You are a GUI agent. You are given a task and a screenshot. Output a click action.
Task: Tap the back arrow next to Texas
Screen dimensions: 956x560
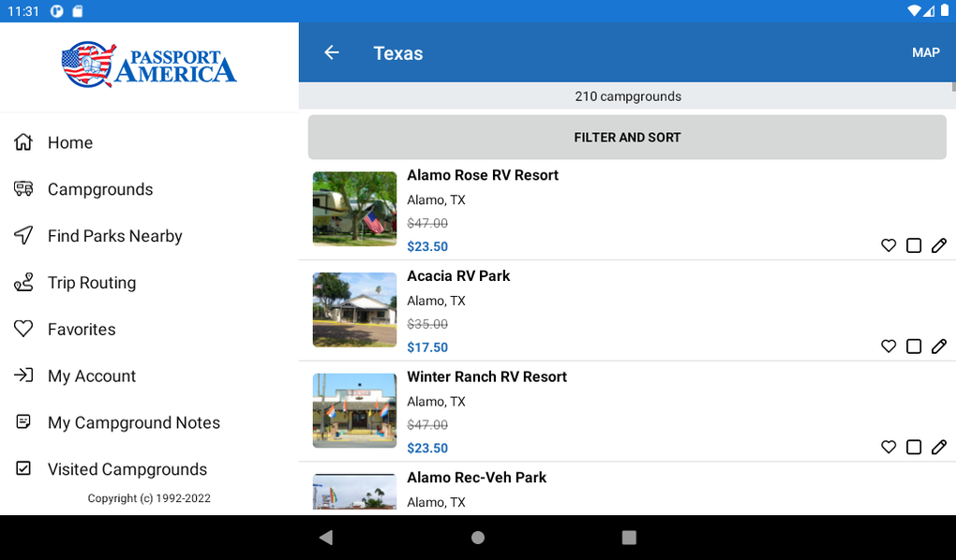pos(331,53)
